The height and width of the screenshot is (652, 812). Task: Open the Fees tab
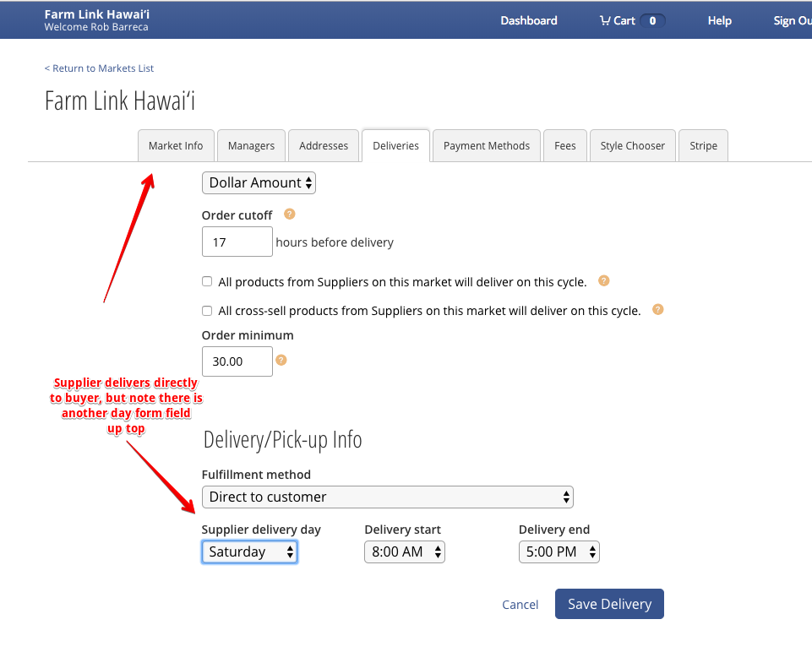click(565, 146)
